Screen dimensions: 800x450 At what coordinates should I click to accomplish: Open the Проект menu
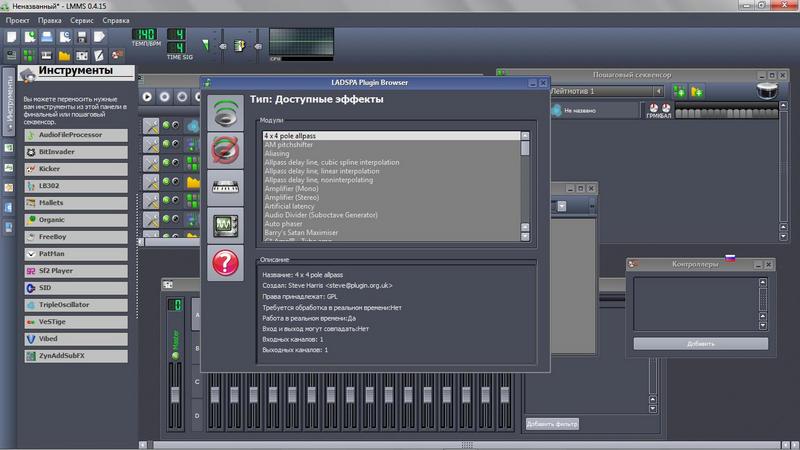[x=17, y=20]
